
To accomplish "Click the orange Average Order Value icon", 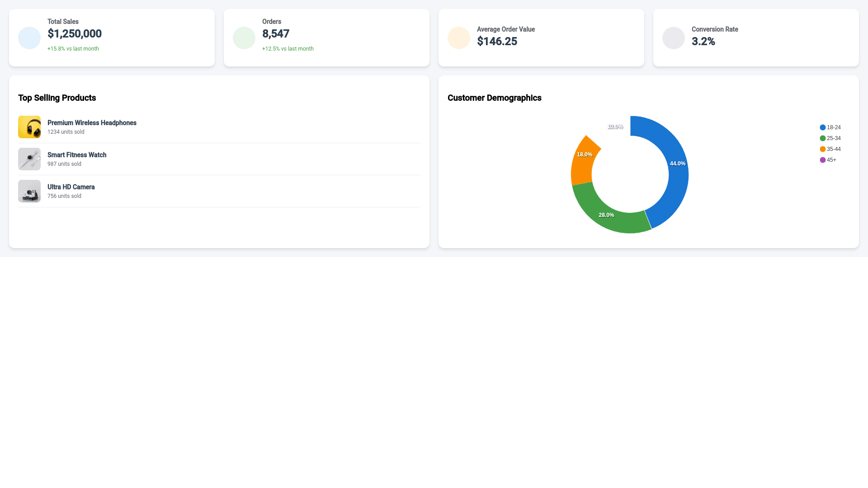I will (x=459, y=38).
